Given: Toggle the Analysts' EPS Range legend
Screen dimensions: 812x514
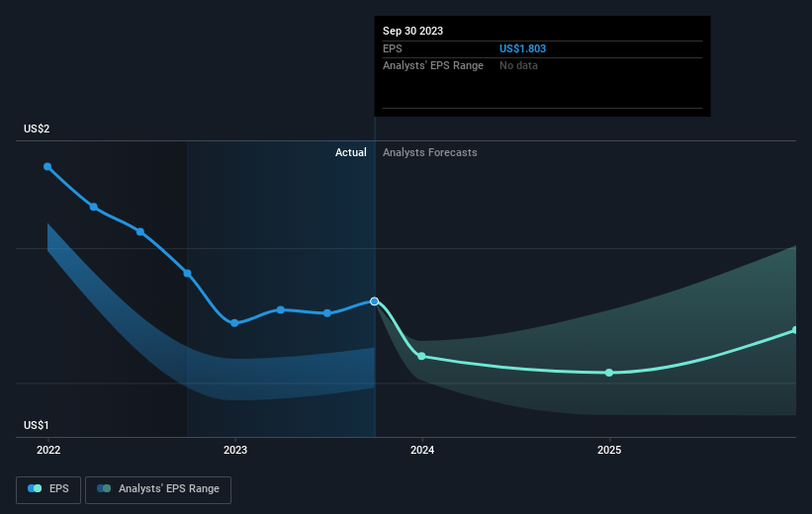Looking at the screenshot, I should coord(158,489).
